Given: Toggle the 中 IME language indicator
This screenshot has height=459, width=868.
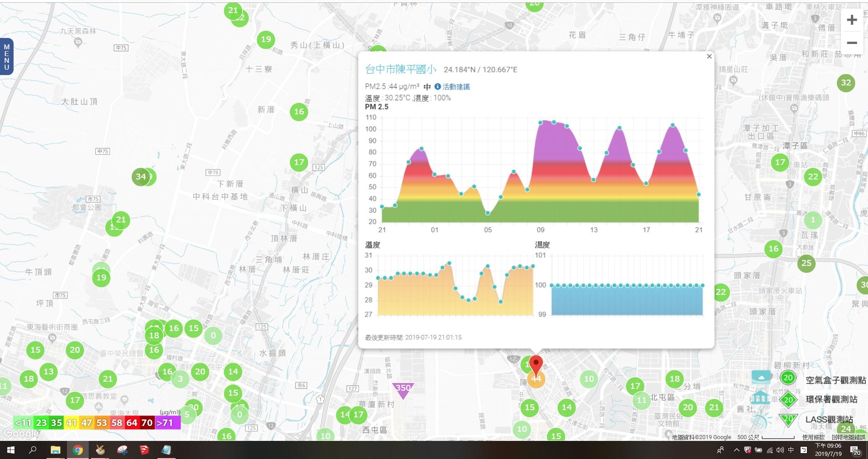Looking at the screenshot, I should pyautogui.click(x=791, y=450).
